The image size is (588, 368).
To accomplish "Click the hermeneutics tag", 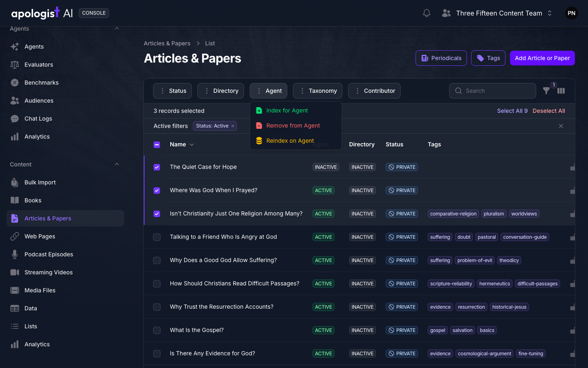I will pos(494,284).
